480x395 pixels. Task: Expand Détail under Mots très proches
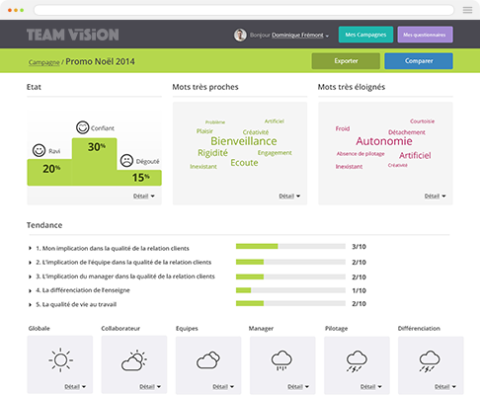(x=289, y=196)
